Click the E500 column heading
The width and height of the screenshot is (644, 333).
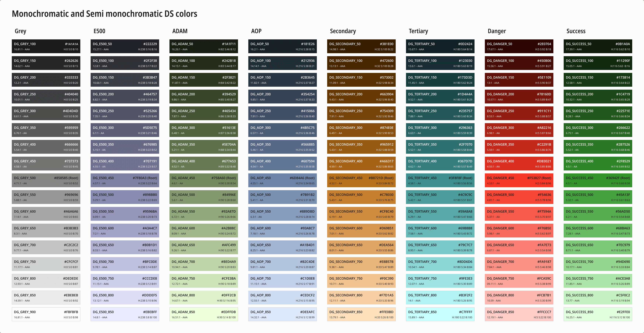point(99,31)
